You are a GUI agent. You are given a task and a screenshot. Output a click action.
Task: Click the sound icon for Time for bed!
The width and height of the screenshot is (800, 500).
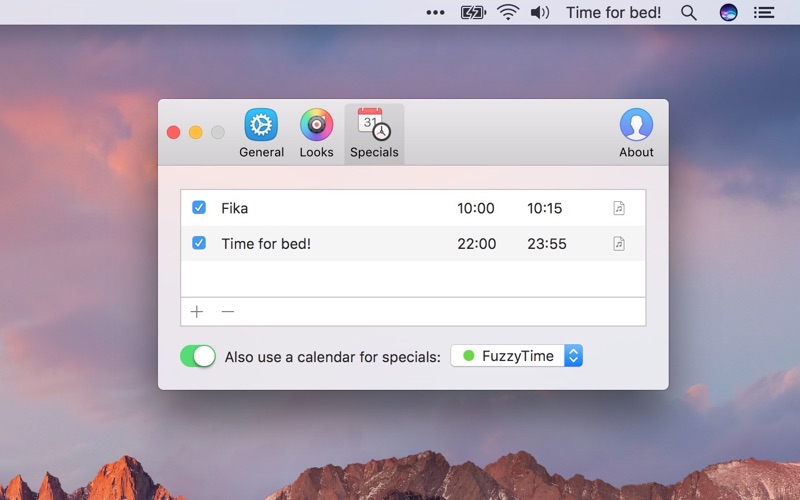tap(619, 243)
